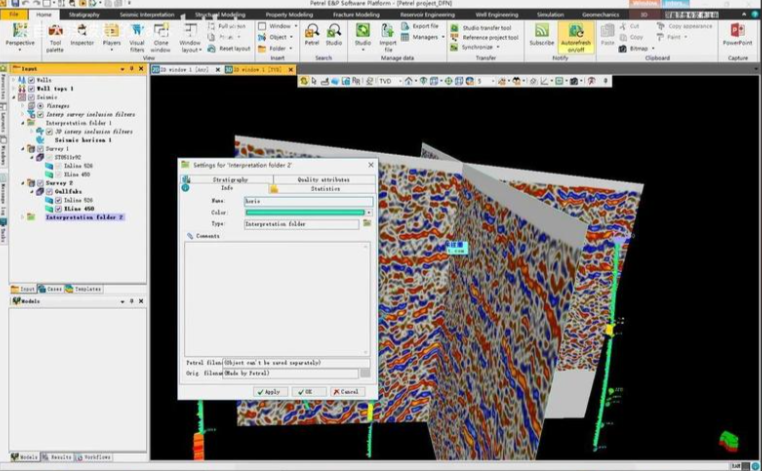Image resolution: width=762 pixels, height=471 pixels.
Task: Toggle the XLine 450 checkbox under Gullfaks
Action: (58, 208)
